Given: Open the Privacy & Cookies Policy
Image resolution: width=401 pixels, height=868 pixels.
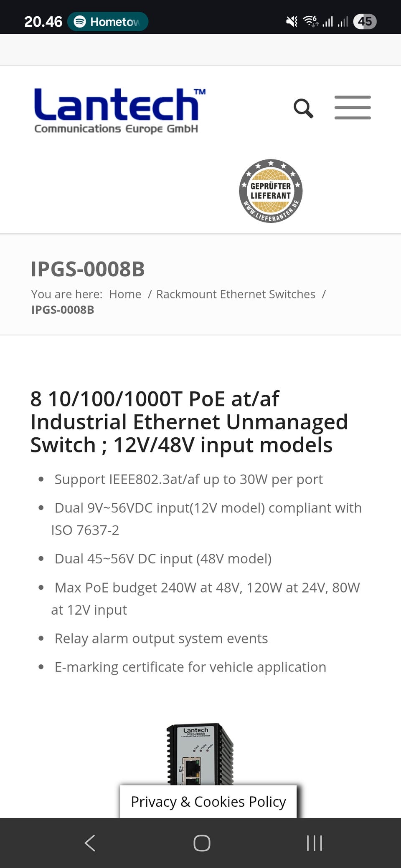Looking at the screenshot, I should tap(208, 802).
